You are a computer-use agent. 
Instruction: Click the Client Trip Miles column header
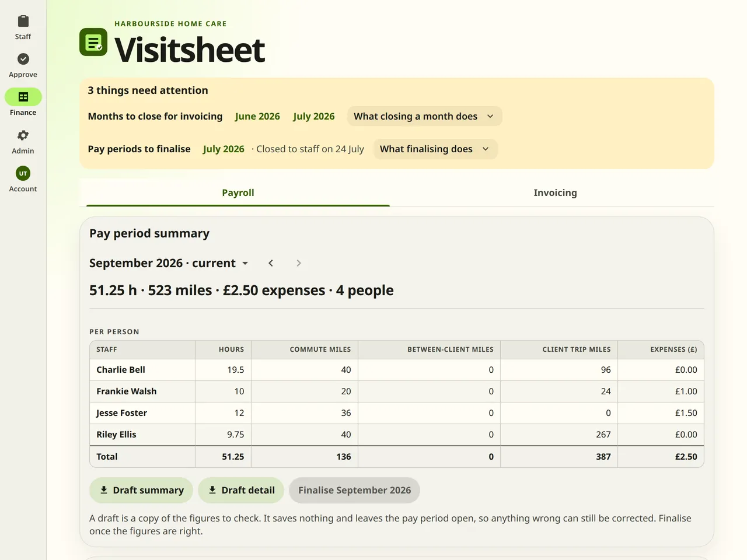559,349
